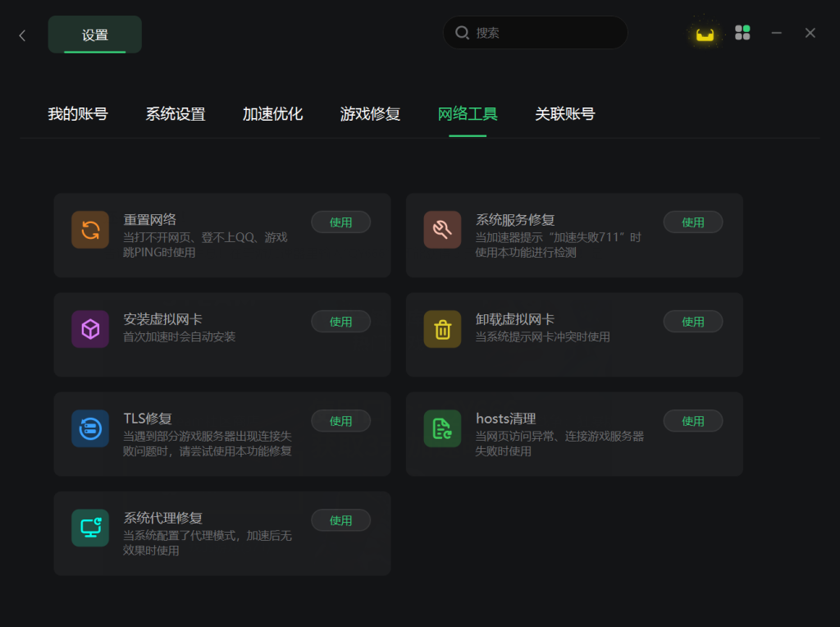
Task: Open the four-square grid apps icon
Action: click(x=742, y=33)
